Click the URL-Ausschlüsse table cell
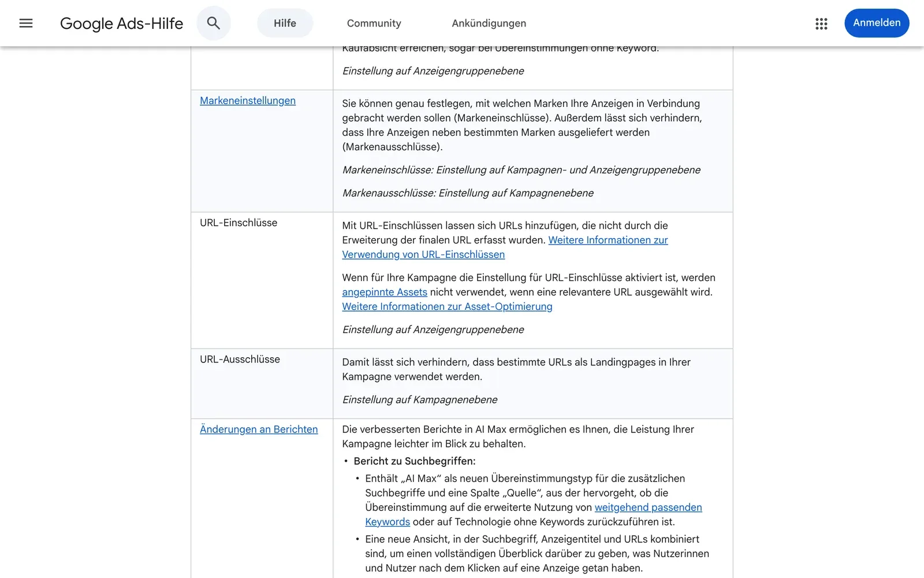The height and width of the screenshot is (578, 924). point(262,384)
